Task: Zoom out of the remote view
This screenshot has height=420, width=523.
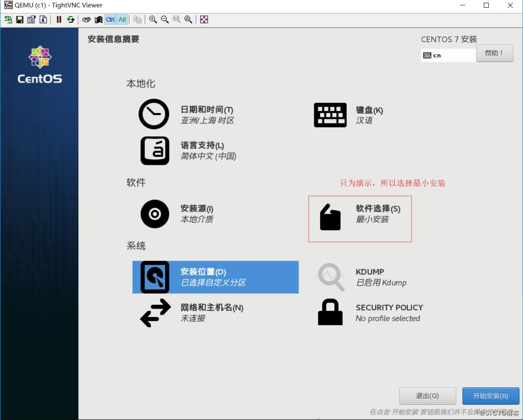Action: coord(165,20)
